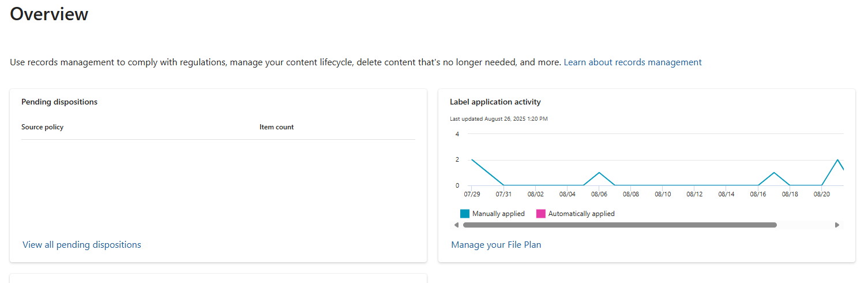Click the horizontal chart scrollbar thumb
This screenshot has width=868, height=283.
pyautogui.click(x=620, y=225)
